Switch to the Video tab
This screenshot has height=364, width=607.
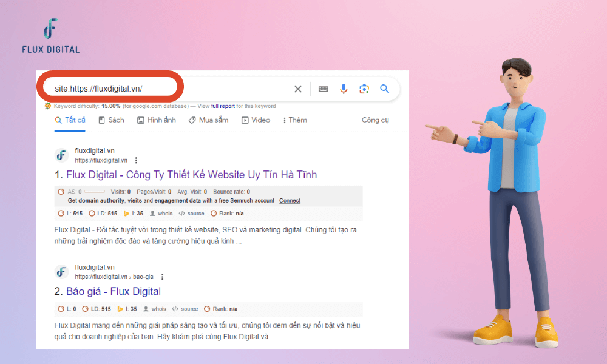(256, 120)
